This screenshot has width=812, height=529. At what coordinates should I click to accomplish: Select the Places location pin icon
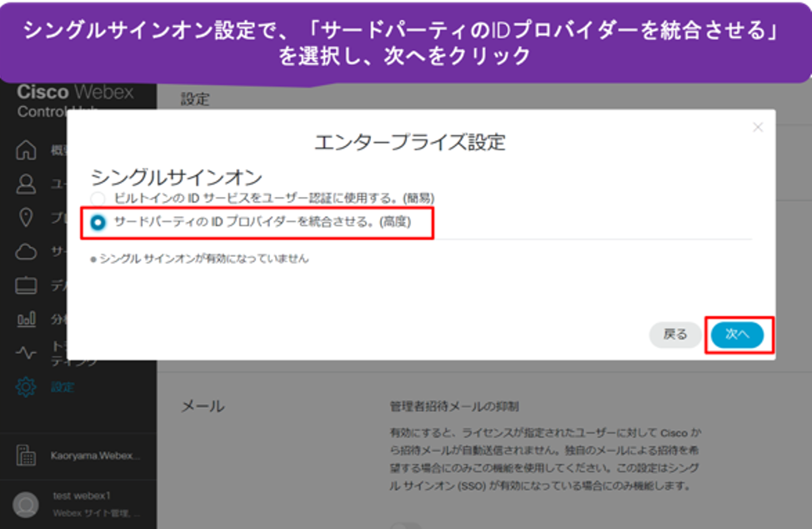[x=27, y=218]
